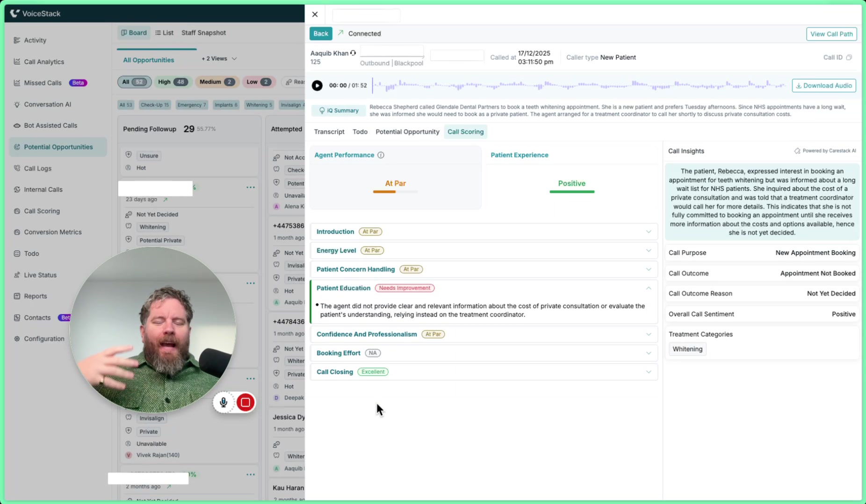Collapse the Patient Education section
Viewport: 866px width, 504px height.
point(648,288)
